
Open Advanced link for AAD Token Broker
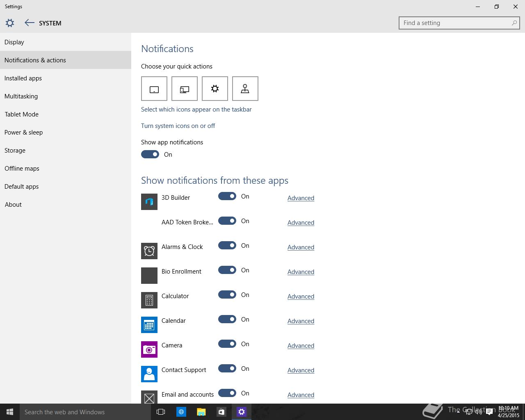point(301,223)
